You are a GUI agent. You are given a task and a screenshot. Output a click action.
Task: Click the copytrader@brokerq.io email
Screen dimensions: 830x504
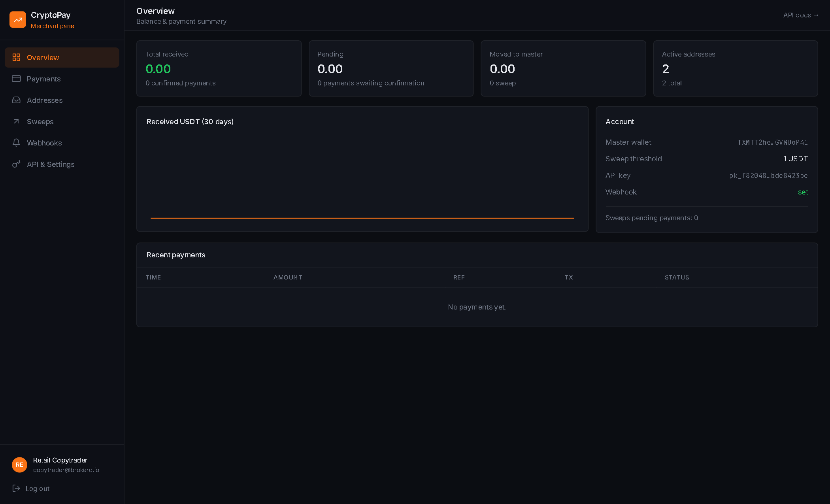coord(66,470)
